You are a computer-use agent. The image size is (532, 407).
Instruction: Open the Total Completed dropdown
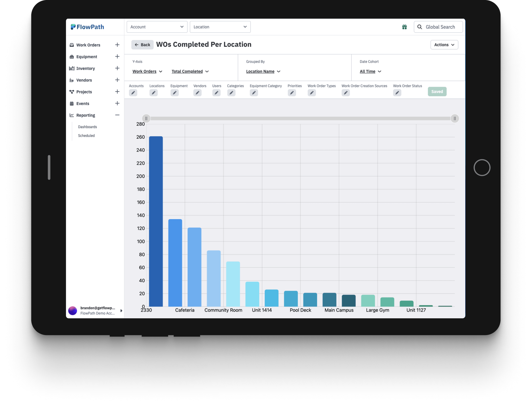[190, 71]
